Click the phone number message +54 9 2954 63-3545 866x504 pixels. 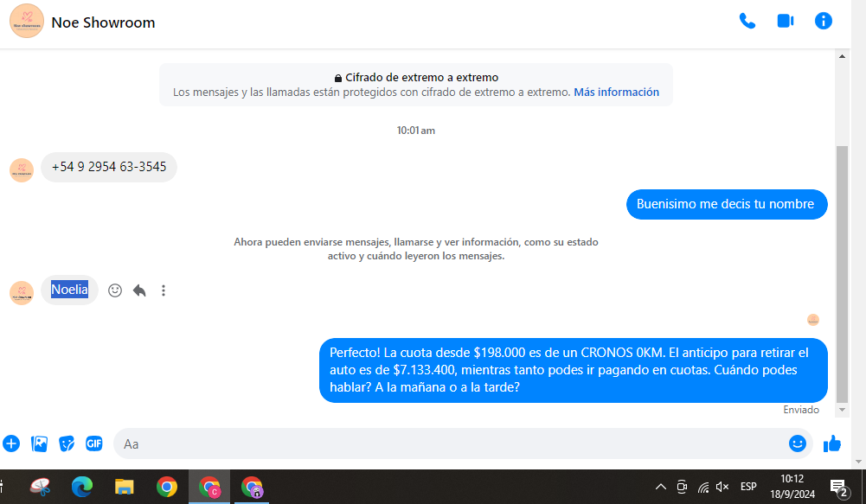pyautogui.click(x=109, y=167)
